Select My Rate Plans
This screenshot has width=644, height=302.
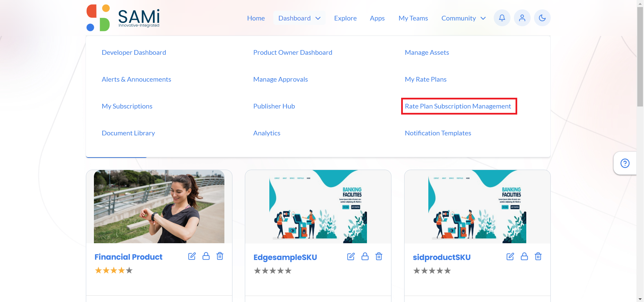coord(425,79)
